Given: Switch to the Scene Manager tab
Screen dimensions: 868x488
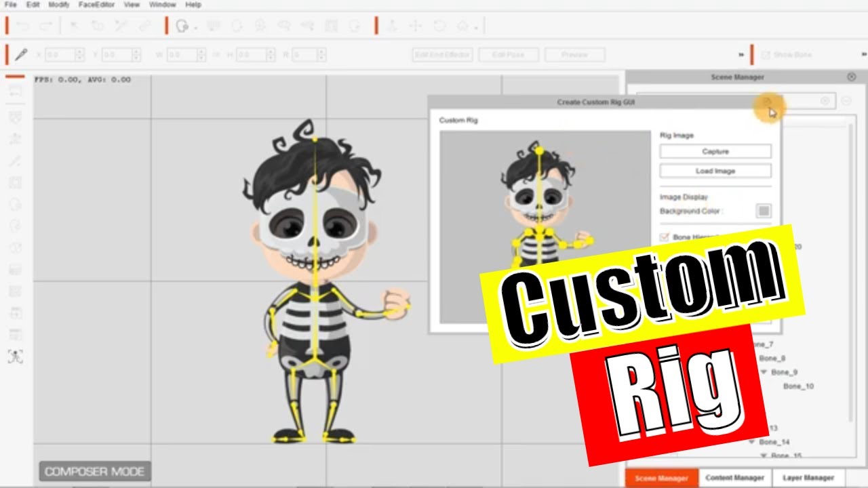Looking at the screenshot, I should [661, 478].
